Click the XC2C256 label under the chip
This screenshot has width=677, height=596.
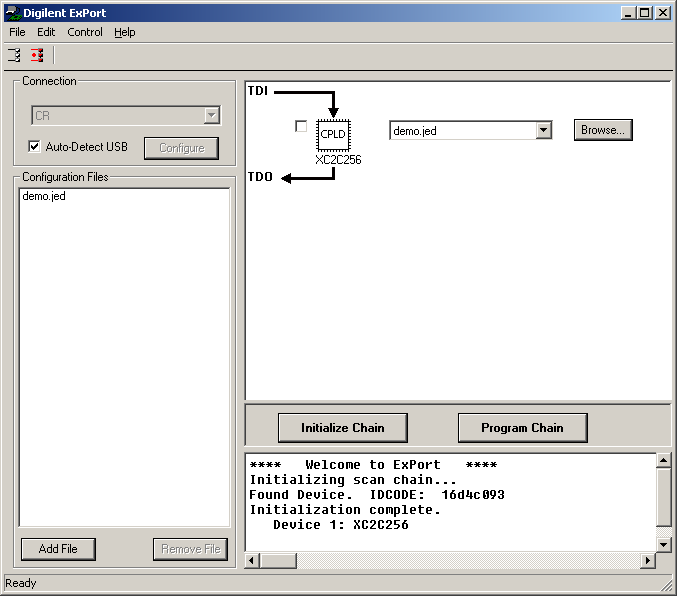tap(338, 160)
